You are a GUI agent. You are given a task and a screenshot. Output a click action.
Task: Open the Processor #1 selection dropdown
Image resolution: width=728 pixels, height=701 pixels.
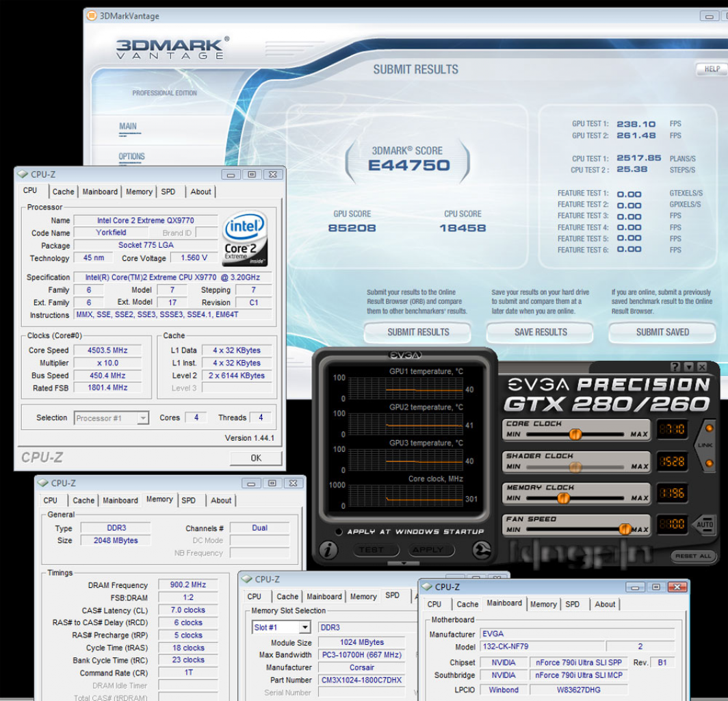[x=143, y=418]
